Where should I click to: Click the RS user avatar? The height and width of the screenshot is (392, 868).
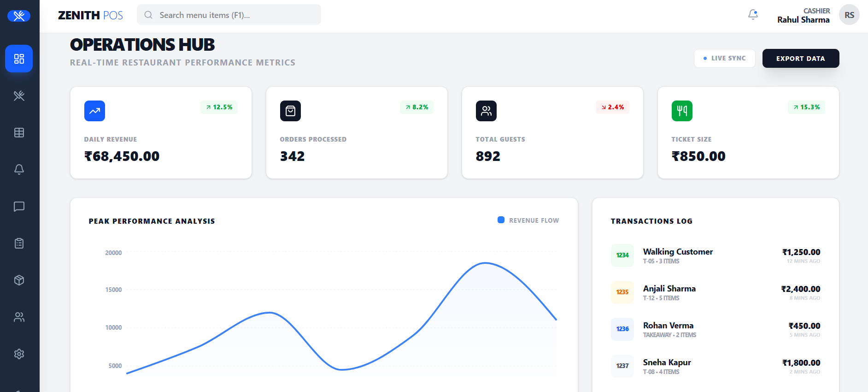[849, 15]
